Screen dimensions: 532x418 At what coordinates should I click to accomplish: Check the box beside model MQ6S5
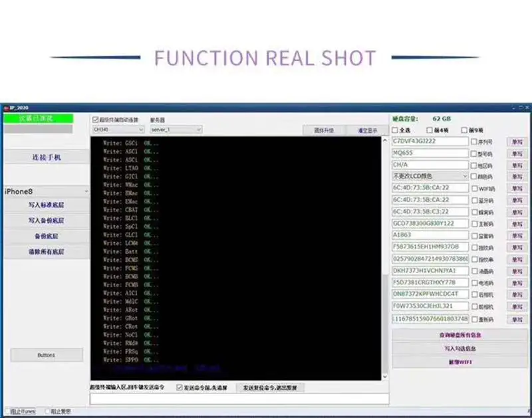[x=474, y=154]
